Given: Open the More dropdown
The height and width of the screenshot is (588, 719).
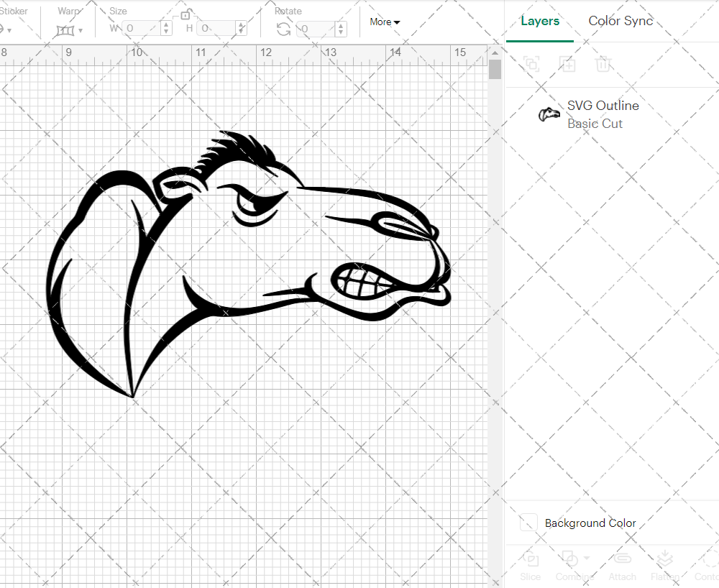Looking at the screenshot, I should pyautogui.click(x=385, y=22).
